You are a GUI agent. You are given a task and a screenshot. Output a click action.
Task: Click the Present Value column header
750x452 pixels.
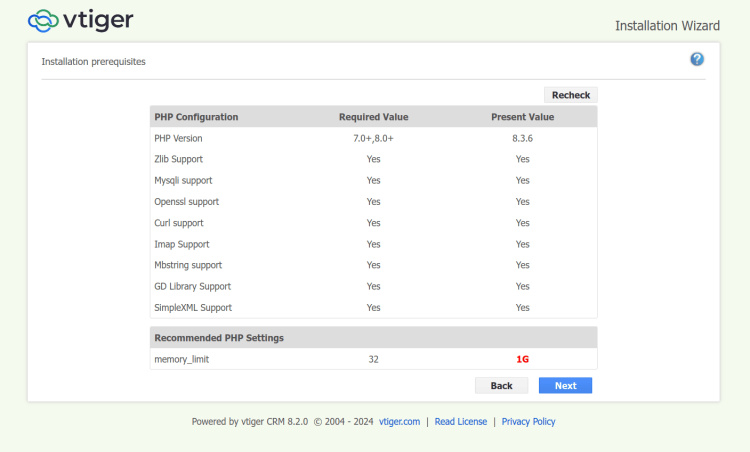(522, 117)
